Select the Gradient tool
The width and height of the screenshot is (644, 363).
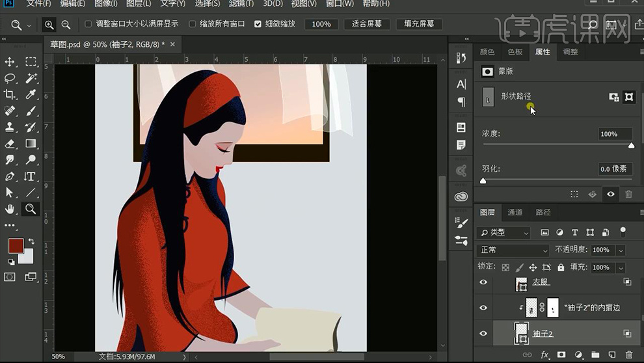click(x=31, y=143)
